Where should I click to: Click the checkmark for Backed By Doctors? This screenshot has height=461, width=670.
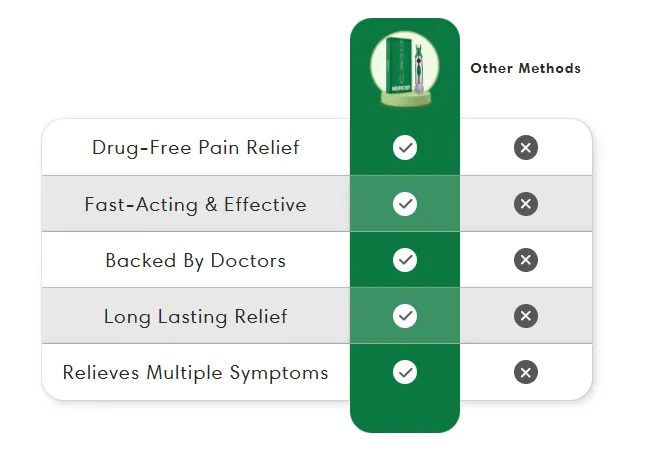point(405,260)
